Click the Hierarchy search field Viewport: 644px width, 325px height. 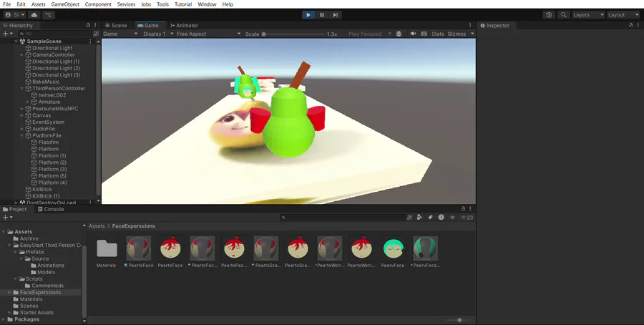pyautogui.click(x=55, y=34)
